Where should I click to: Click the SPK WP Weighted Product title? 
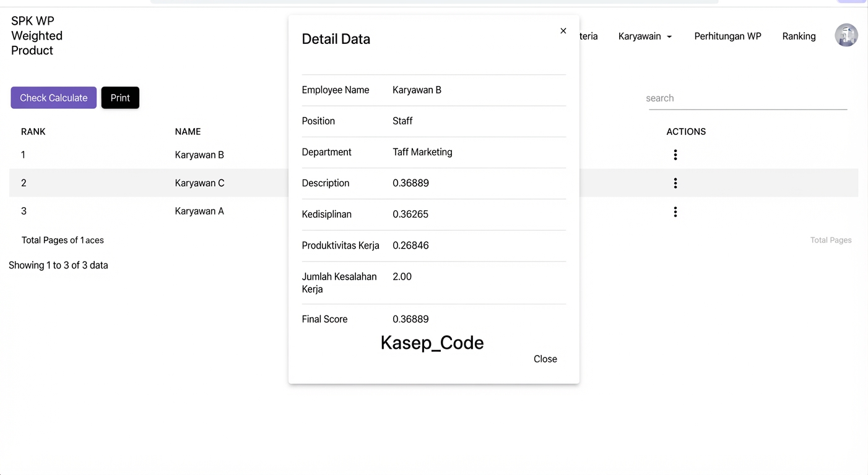(37, 36)
